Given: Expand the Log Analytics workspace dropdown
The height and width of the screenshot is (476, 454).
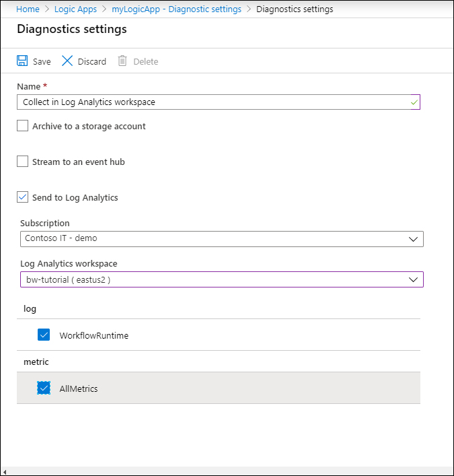Looking at the screenshot, I should [413, 279].
